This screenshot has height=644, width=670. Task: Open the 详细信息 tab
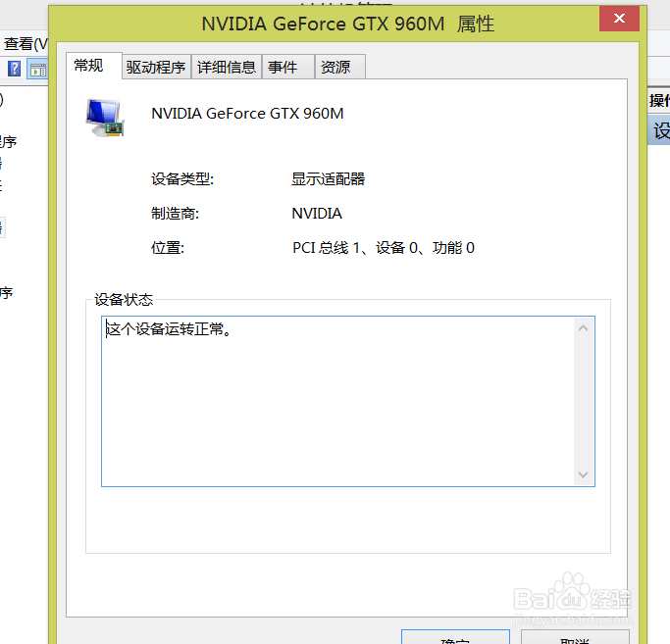(x=227, y=67)
